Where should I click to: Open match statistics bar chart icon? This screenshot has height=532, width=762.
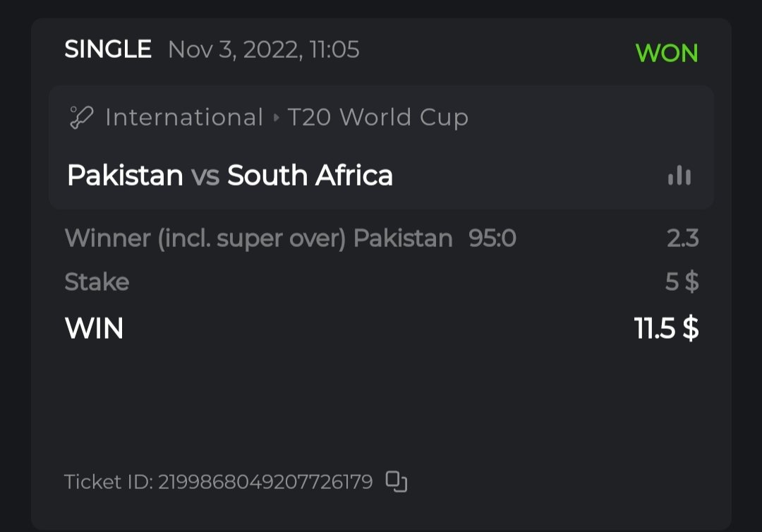(679, 175)
